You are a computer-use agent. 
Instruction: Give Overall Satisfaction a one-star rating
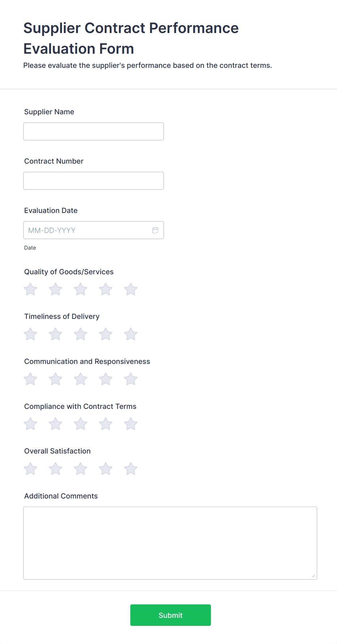point(30,468)
